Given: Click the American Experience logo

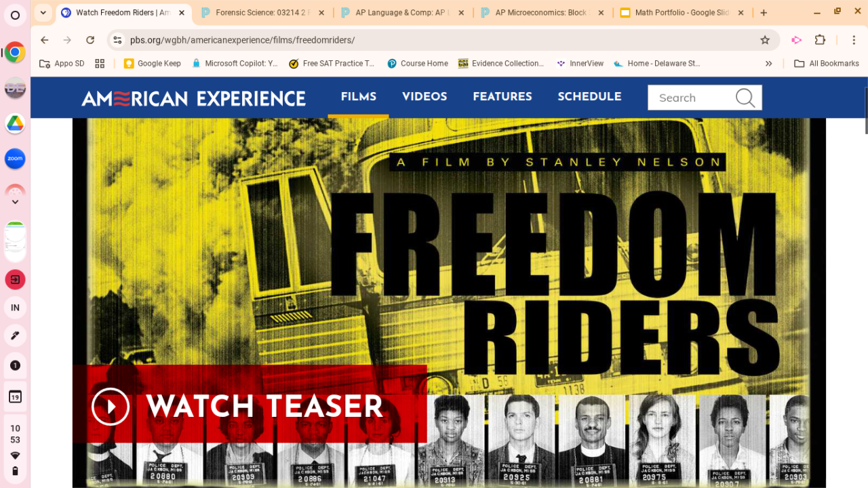Looking at the screenshot, I should [x=193, y=98].
